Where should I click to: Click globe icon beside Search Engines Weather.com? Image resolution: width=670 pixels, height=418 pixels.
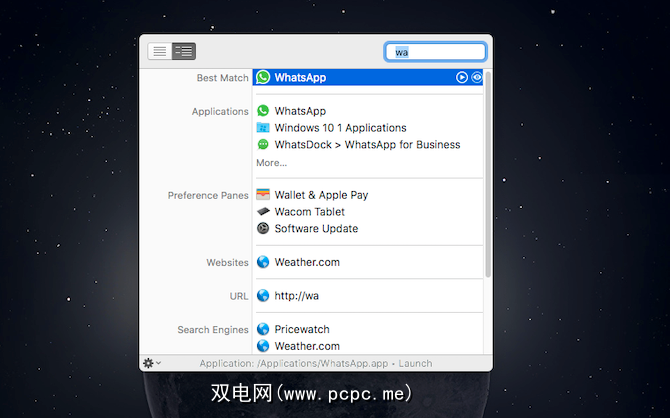click(x=263, y=346)
